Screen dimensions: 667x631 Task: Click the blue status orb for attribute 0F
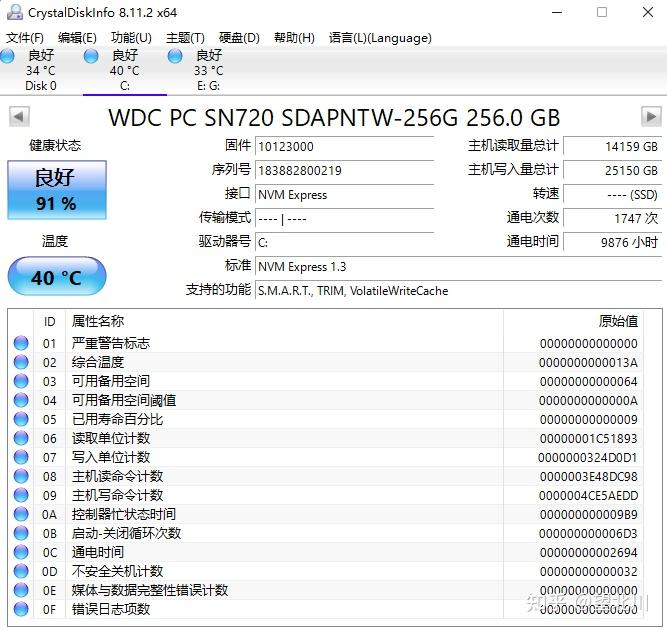click(x=21, y=609)
